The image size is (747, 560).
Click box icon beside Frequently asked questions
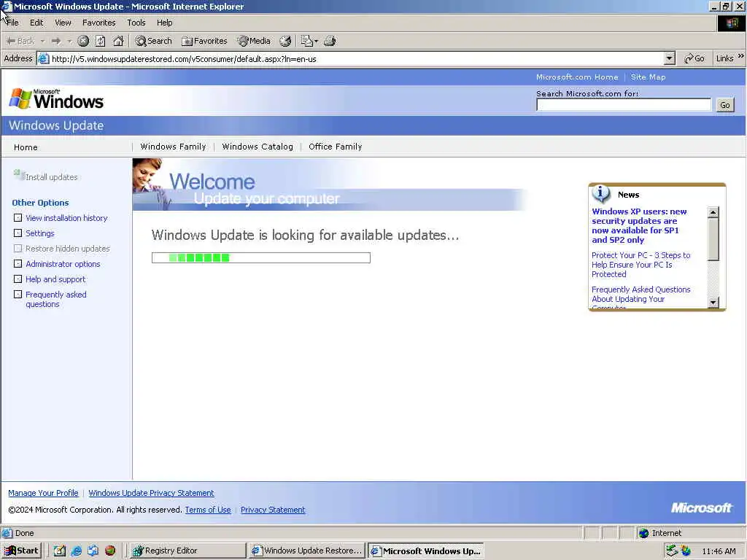point(18,295)
